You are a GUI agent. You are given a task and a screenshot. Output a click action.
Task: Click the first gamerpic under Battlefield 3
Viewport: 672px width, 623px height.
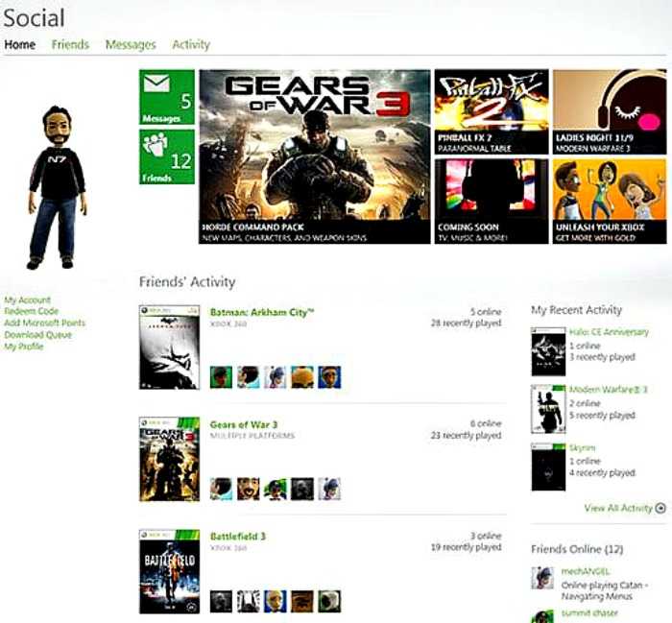point(221,601)
